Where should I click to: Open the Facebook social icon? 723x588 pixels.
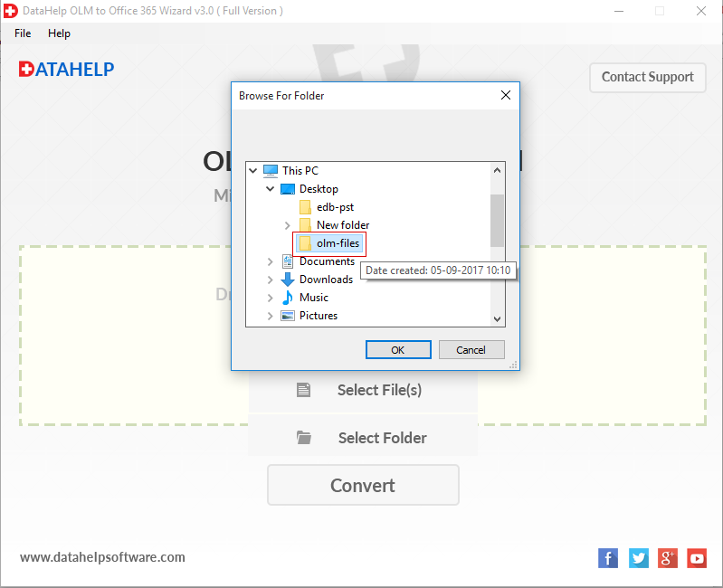[x=608, y=558]
